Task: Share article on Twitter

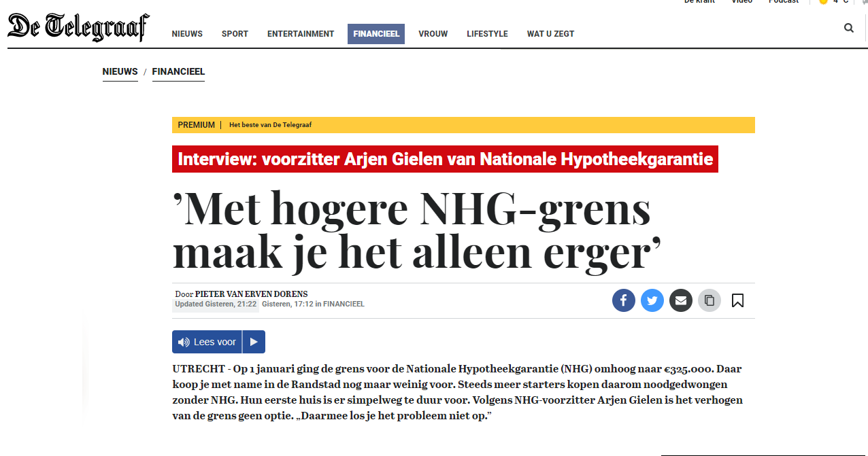Action: (652, 300)
